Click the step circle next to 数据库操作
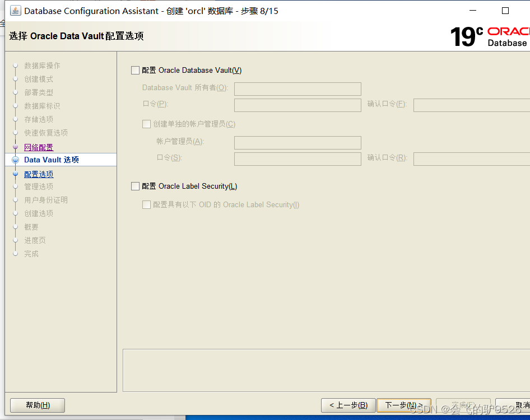Viewport: 530px width, 420px height. (15, 66)
